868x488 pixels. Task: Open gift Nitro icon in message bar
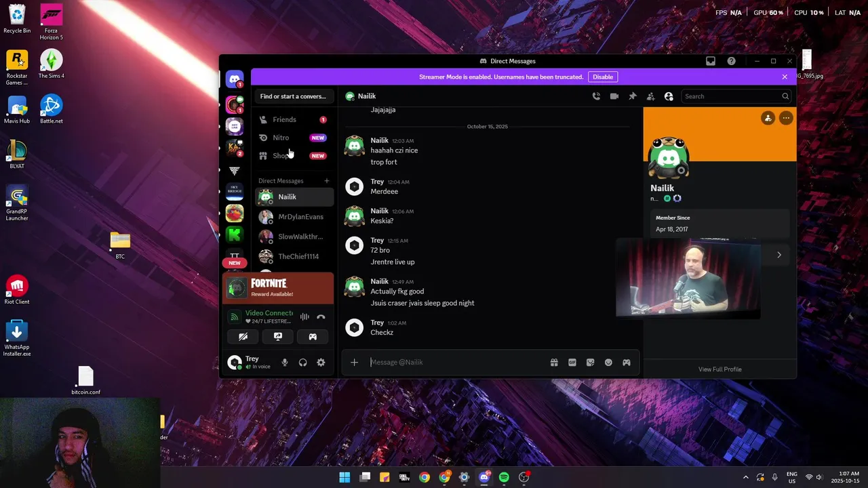[554, 363]
